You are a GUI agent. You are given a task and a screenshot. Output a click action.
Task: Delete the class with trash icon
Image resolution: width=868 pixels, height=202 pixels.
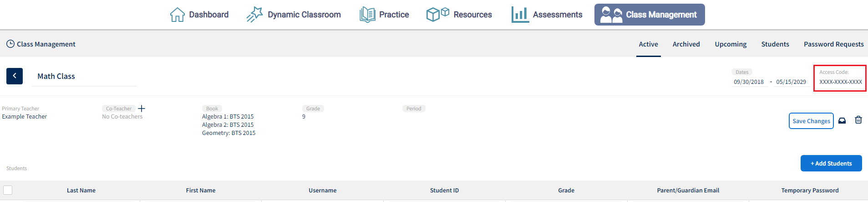858,120
